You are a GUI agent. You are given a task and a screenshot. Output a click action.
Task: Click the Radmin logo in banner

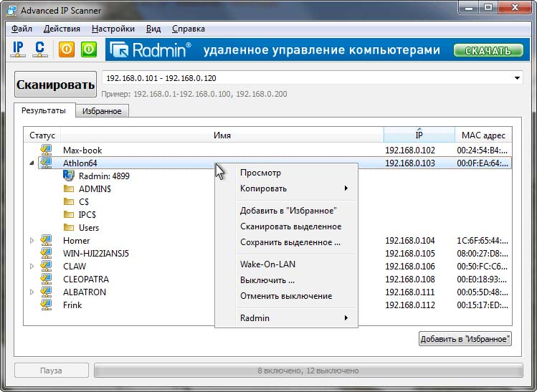click(x=150, y=50)
